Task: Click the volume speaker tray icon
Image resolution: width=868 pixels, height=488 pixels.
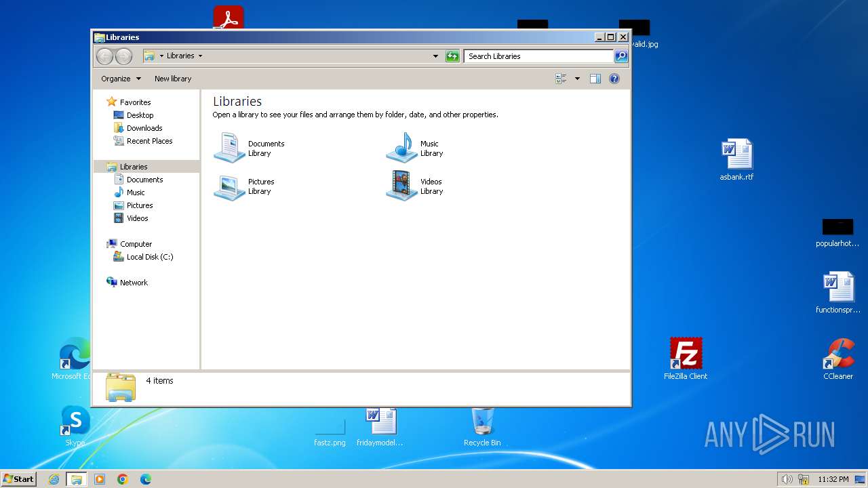Action: point(787,479)
